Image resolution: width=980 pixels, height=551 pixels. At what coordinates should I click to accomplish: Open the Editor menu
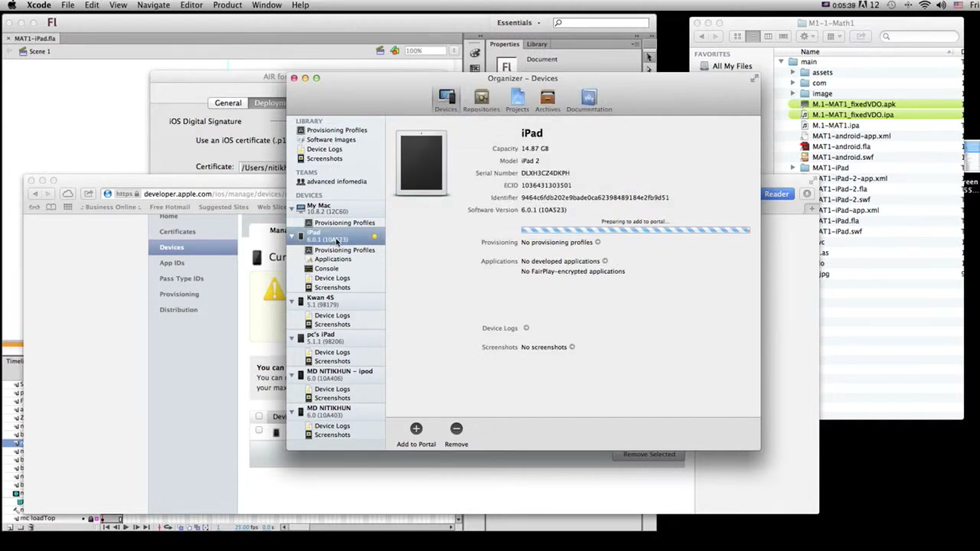[x=191, y=5]
